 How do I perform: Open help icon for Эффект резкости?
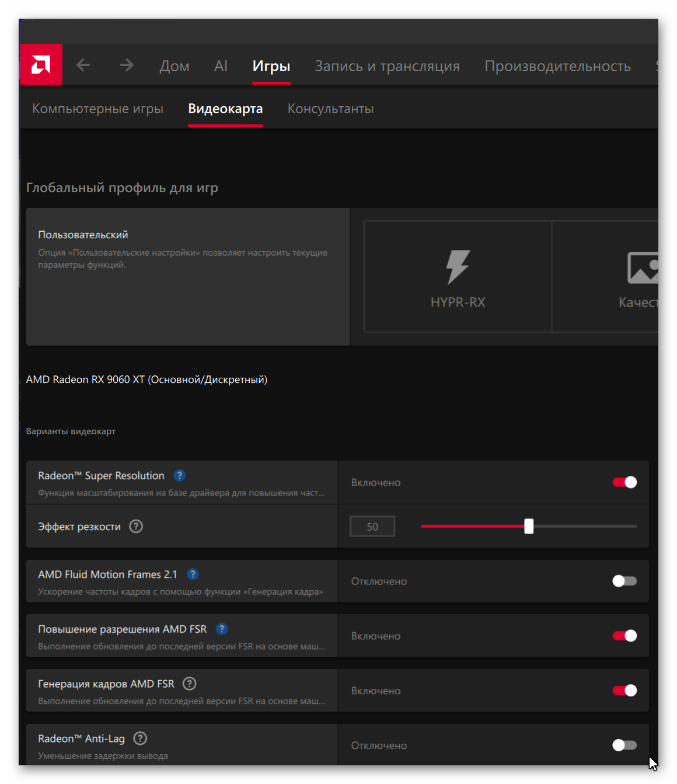coord(136,526)
